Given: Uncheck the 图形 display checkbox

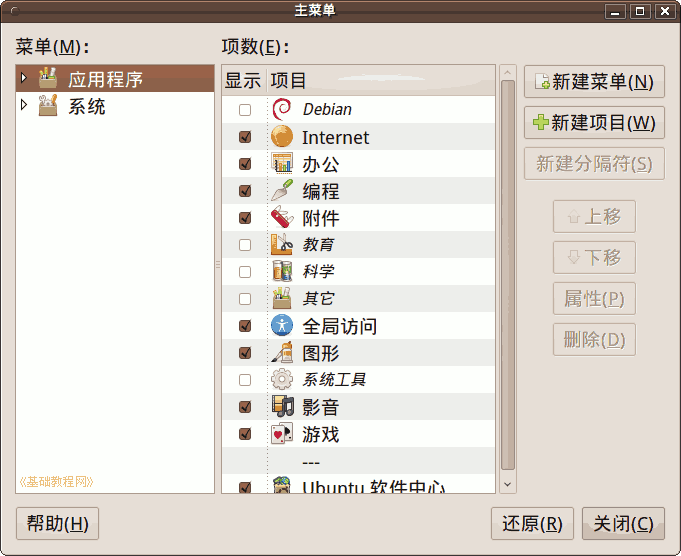Looking at the screenshot, I should click(x=245, y=353).
